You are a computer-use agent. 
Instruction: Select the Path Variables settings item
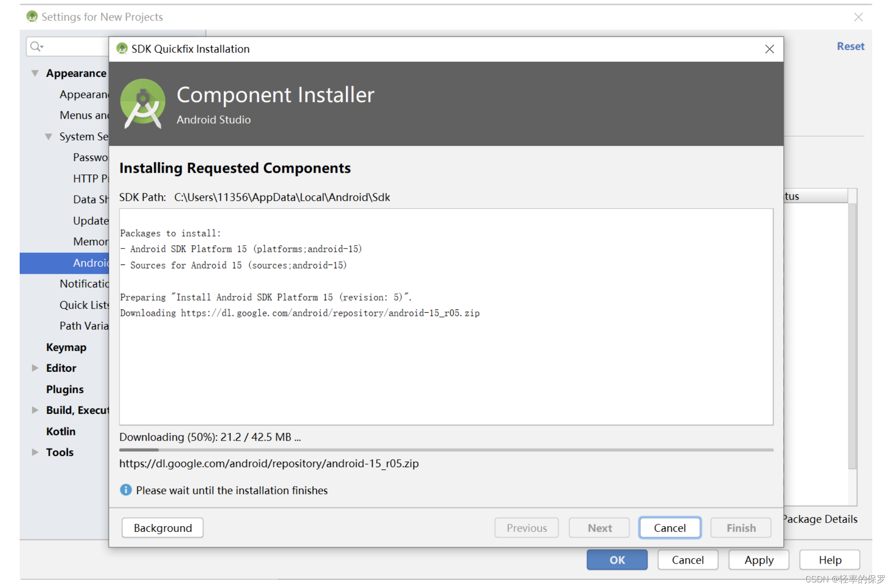[84, 326]
